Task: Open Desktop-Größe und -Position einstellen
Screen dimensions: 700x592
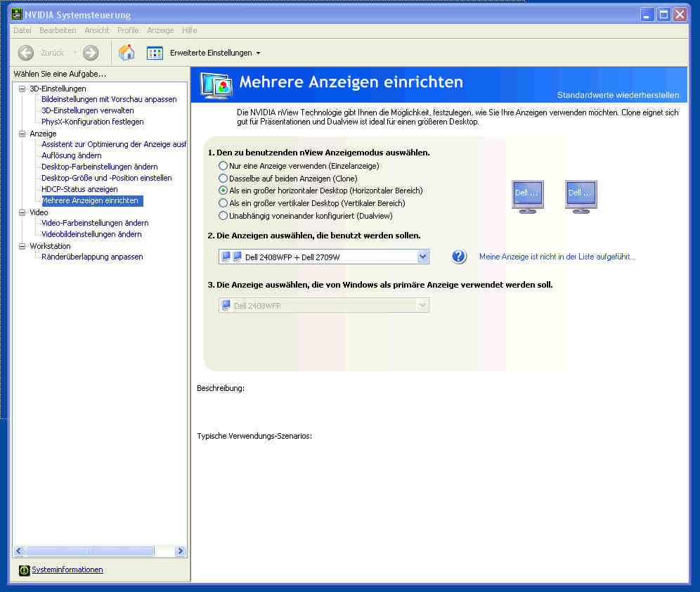Action: 107,178
